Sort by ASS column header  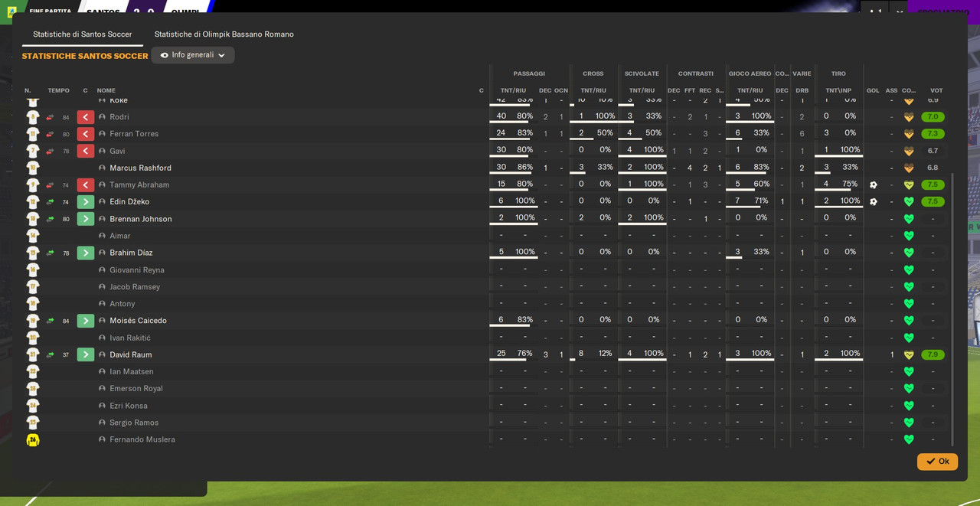[891, 90]
